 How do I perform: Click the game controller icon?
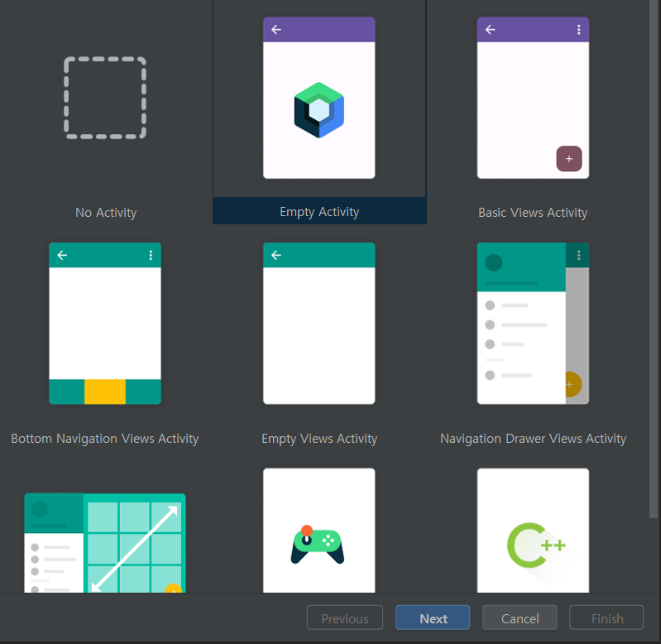click(318, 545)
